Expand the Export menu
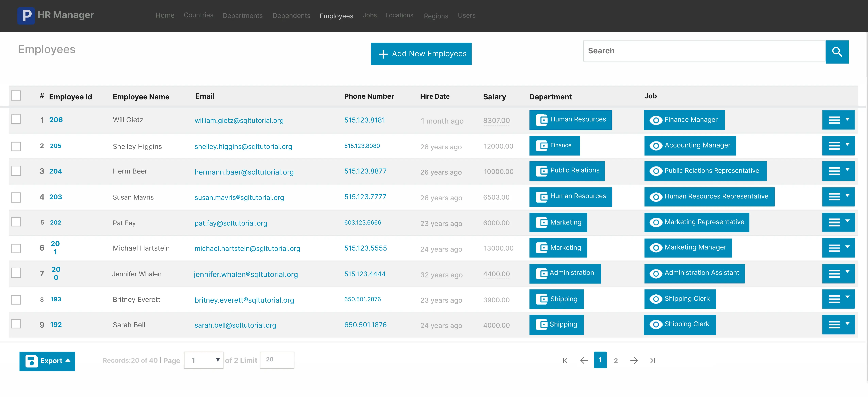The height and width of the screenshot is (398, 868). click(47, 361)
